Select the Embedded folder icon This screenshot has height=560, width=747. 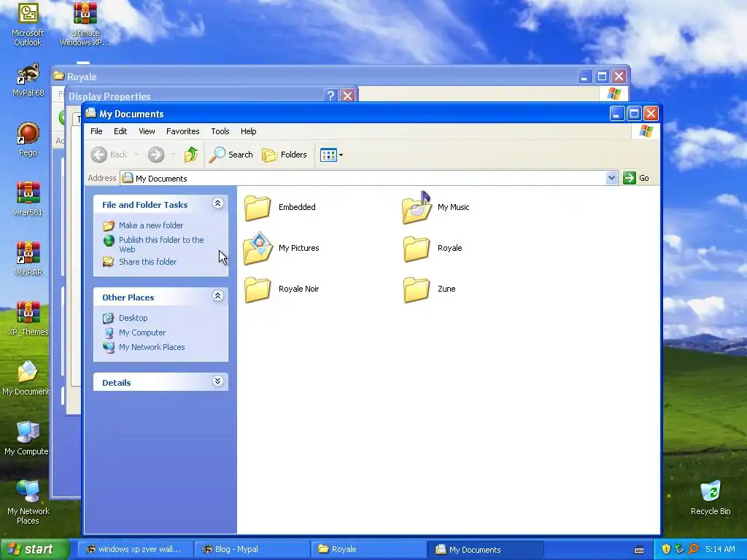pyautogui.click(x=258, y=208)
